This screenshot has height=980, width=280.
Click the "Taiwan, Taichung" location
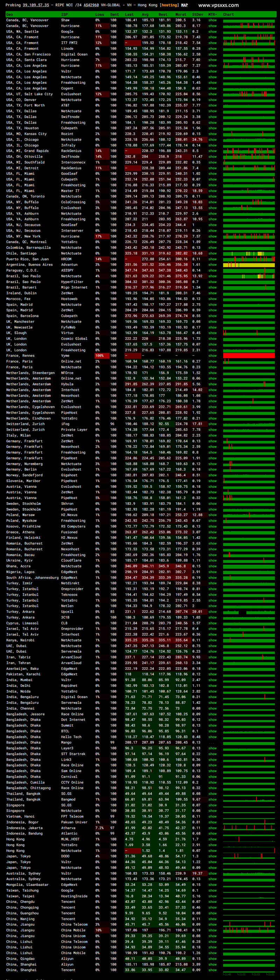22,891
